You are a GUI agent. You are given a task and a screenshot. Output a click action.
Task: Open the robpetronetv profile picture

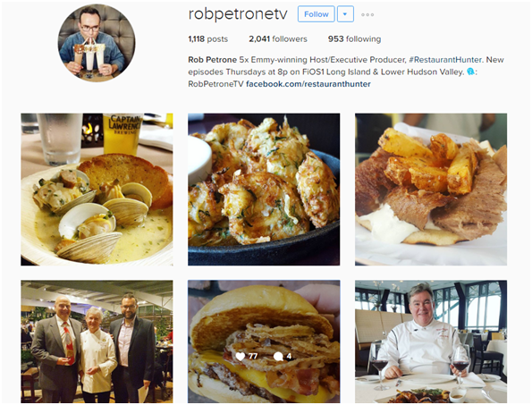[97, 43]
